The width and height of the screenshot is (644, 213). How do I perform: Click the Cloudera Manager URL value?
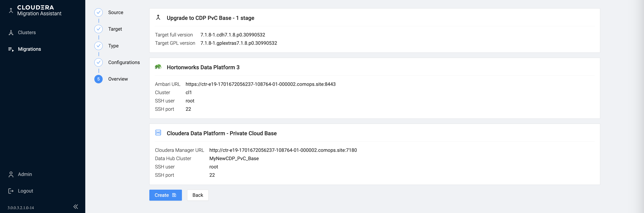pyautogui.click(x=283, y=150)
